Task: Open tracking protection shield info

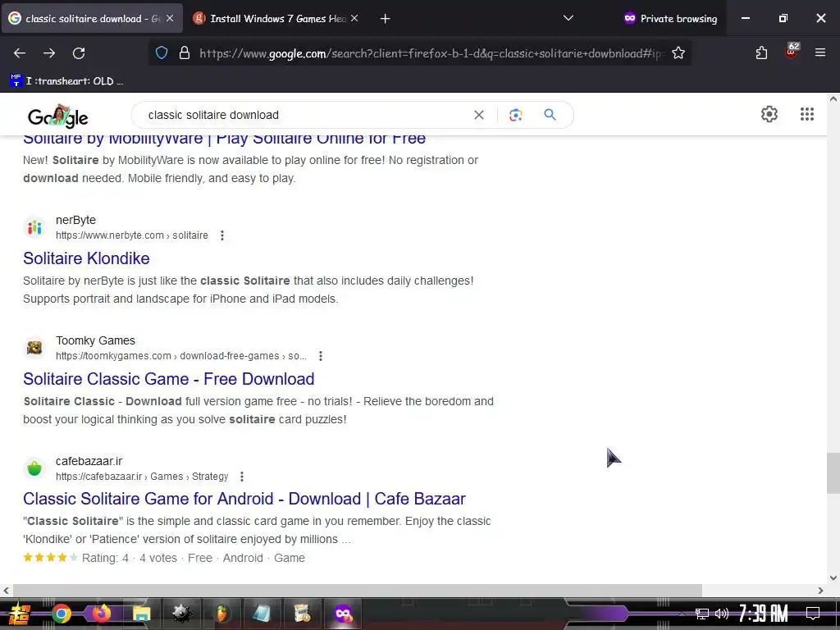Action: pos(162,53)
